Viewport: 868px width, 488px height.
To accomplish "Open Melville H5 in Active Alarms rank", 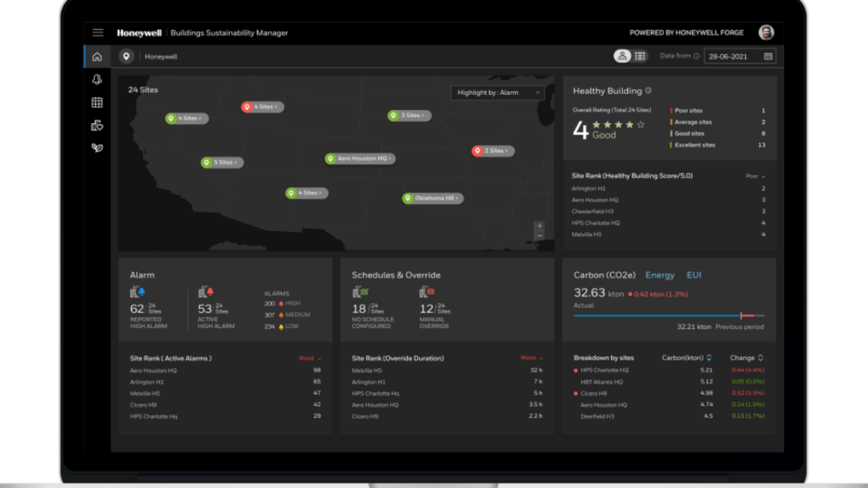I will (x=225, y=393).
